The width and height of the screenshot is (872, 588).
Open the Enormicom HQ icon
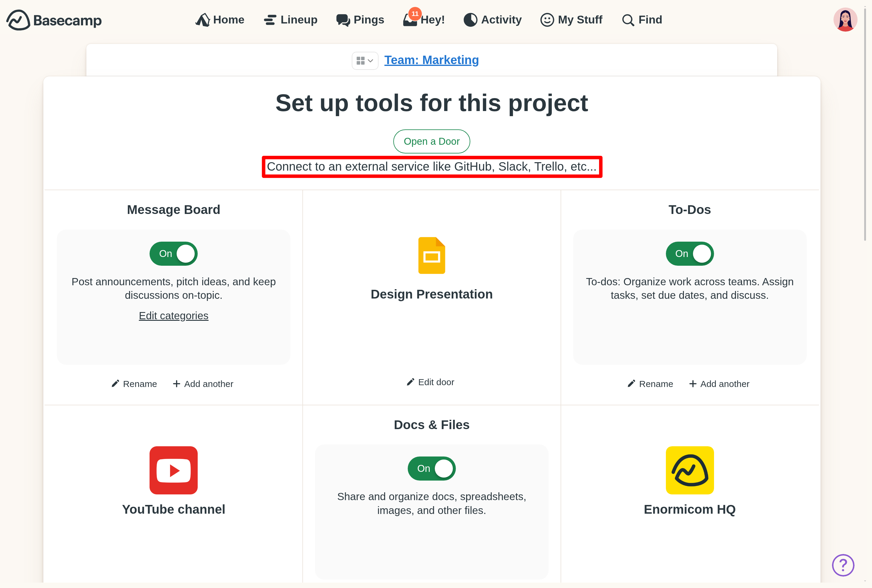pyautogui.click(x=689, y=470)
